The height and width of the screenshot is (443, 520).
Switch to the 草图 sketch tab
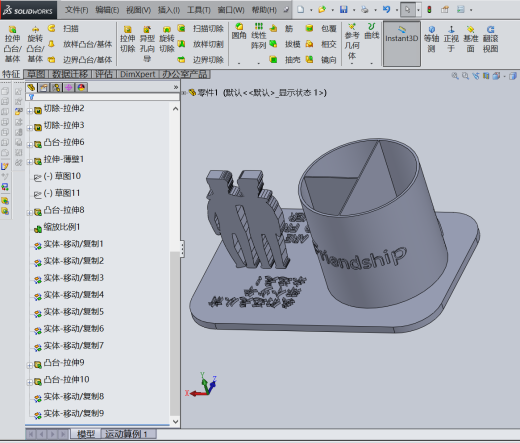click(x=36, y=74)
